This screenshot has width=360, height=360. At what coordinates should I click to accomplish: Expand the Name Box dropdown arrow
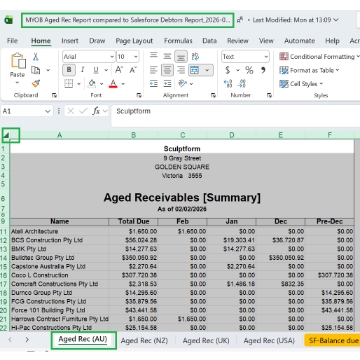coord(48,111)
